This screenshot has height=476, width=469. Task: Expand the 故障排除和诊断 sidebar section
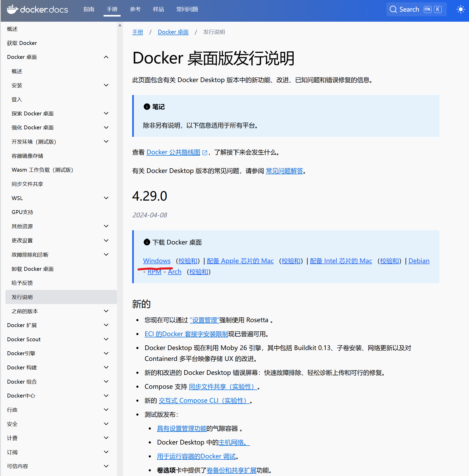[x=106, y=255]
